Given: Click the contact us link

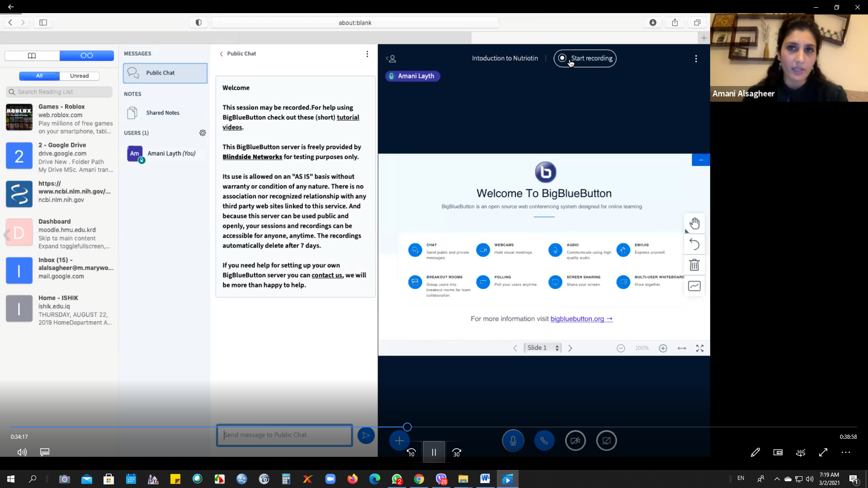Looking at the screenshot, I should point(327,275).
